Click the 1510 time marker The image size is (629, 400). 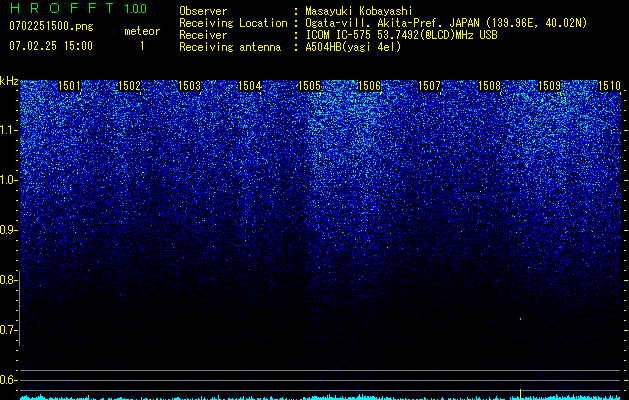(609, 85)
